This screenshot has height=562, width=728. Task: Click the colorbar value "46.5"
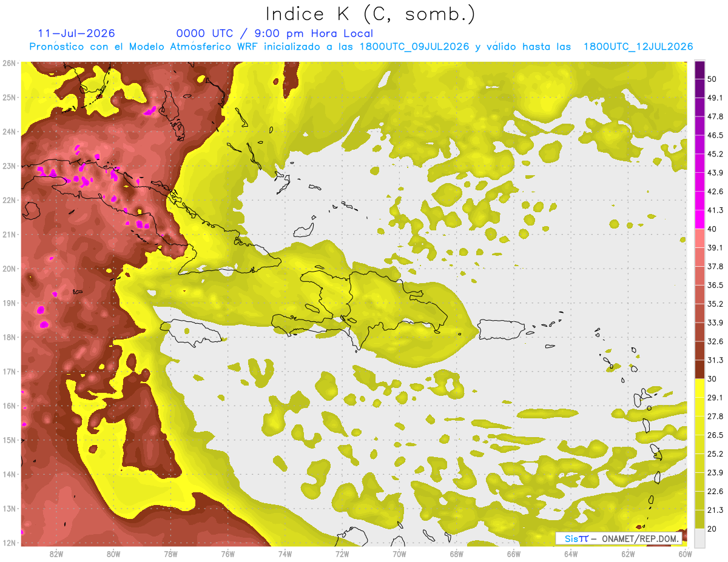[715, 135]
